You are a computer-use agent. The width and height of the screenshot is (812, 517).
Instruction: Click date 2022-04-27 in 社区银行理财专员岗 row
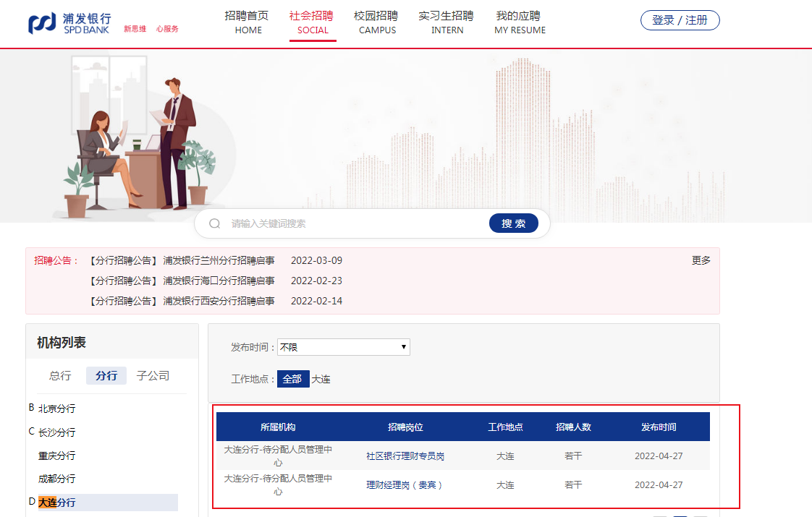[659, 456]
